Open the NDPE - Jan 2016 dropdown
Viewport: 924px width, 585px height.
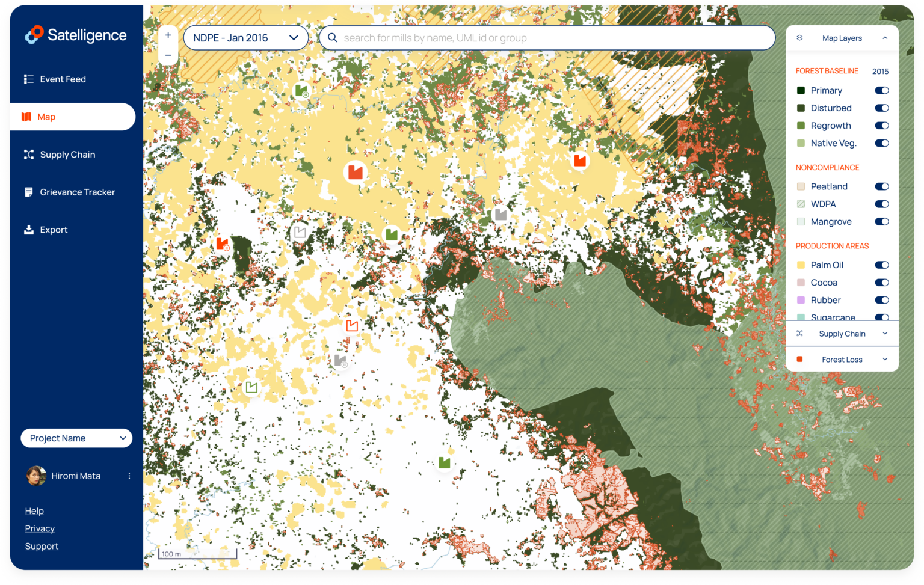pyautogui.click(x=245, y=37)
